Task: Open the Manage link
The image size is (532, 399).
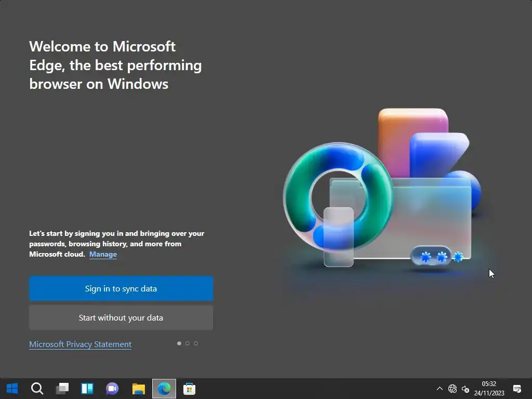Action: point(103,254)
